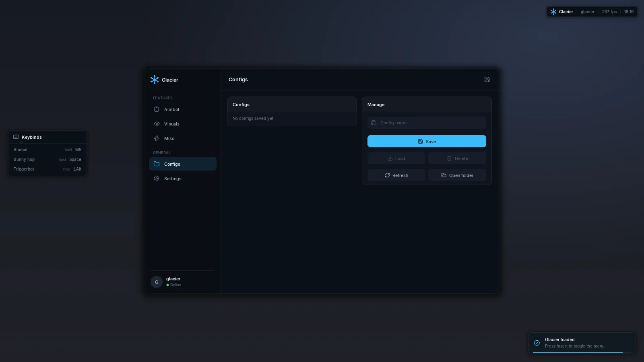This screenshot has width=644, height=362.
Task: Click the 18:19 time in watermark
Action: [x=629, y=12]
